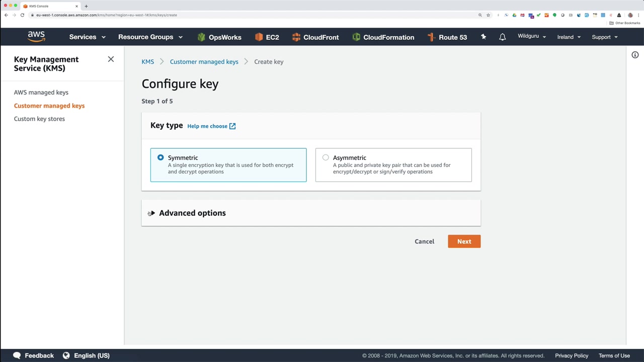Open the Terms of Use link
Image resolution: width=644 pixels, height=362 pixels.
click(614, 355)
